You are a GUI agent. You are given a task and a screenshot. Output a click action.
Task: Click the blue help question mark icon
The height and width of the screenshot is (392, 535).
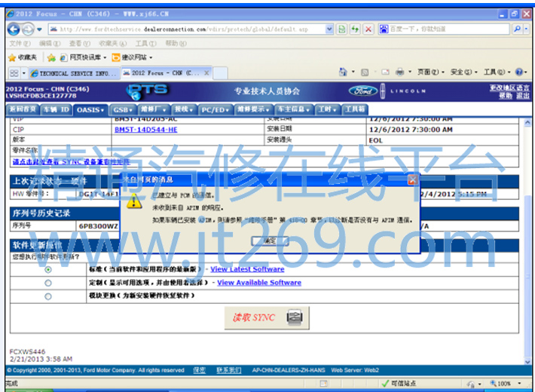click(519, 72)
